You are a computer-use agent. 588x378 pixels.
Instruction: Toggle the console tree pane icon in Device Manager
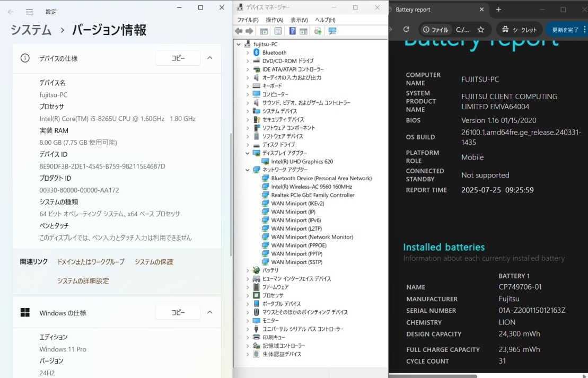click(264, 31)
